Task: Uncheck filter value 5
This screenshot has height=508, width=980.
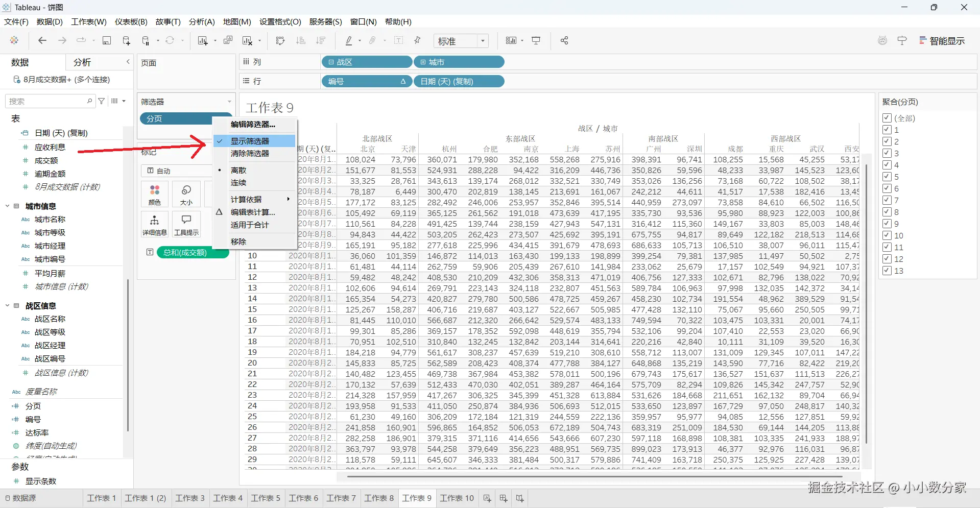Action: pos(887,177)
